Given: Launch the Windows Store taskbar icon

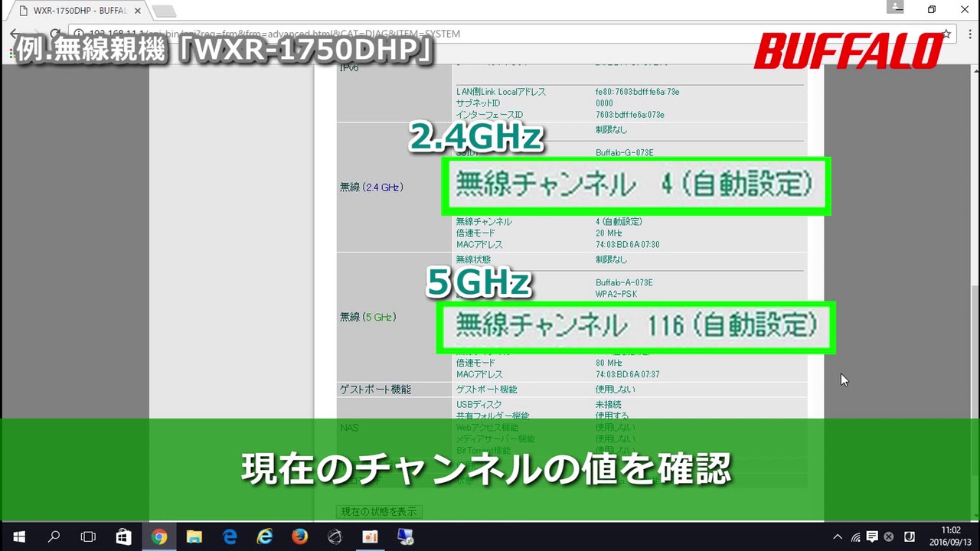Looking at the screenshot, I should tap(123, 536).
